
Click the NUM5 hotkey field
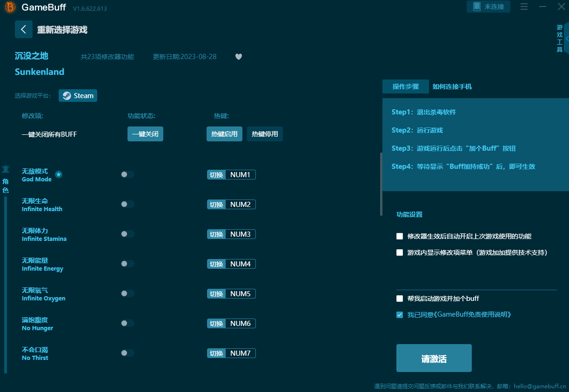coord(241,294)
